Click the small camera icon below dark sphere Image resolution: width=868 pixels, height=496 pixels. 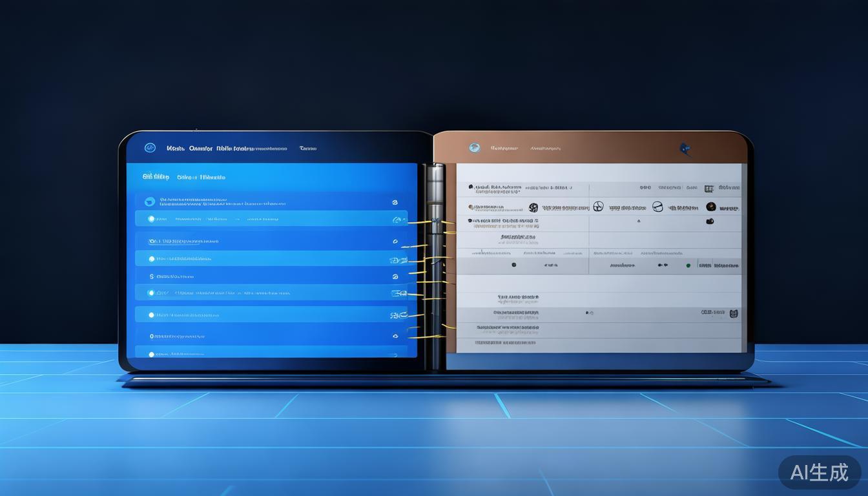tap(709, 222)
